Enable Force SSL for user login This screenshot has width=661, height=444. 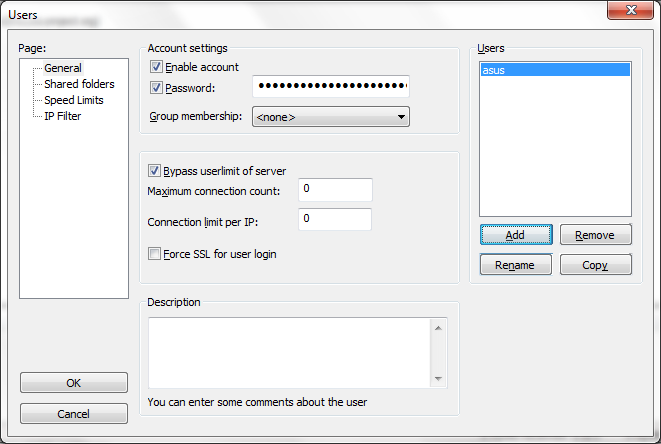(155, 254)
